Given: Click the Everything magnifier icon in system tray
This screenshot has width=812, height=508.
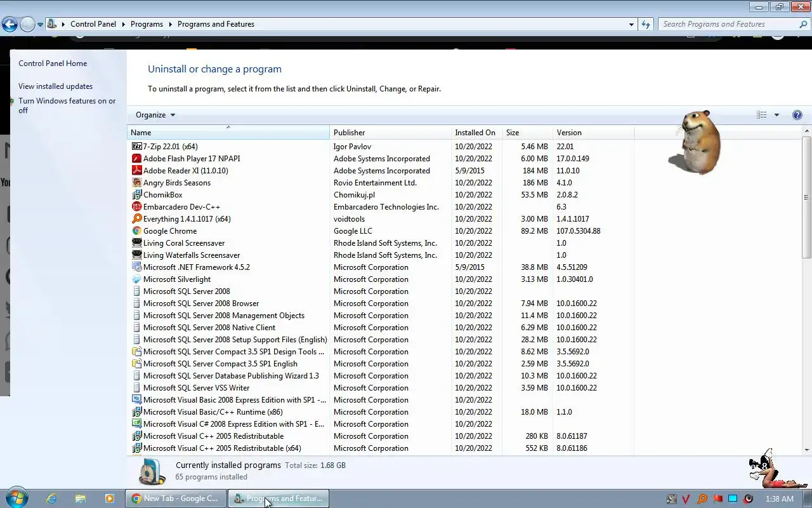Looking at the screenshot, I should click(702, 499).
